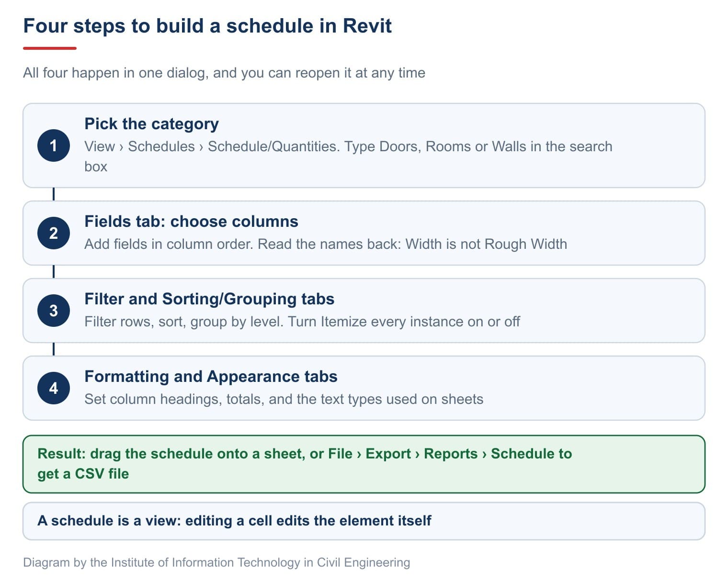The width and height of the screenshot is (728, 580).
Task: Select the step 3 number circle
Action: (x=54, y=311)
